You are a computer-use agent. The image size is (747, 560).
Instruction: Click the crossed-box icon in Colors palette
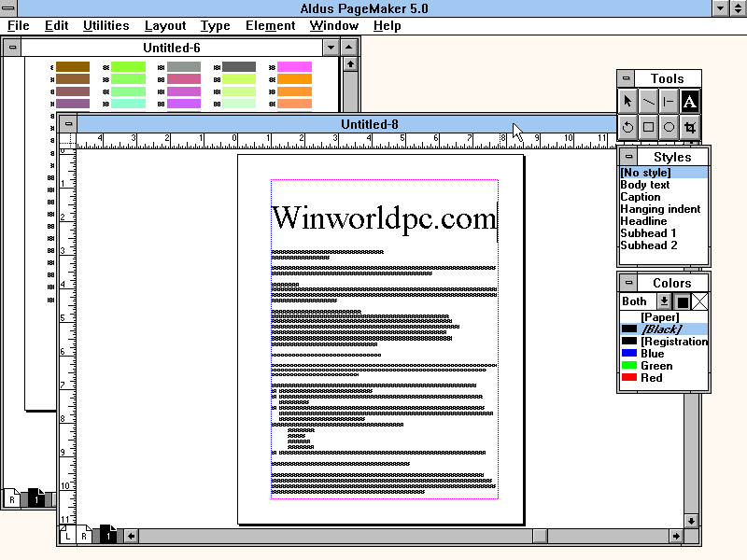(699, 301)
